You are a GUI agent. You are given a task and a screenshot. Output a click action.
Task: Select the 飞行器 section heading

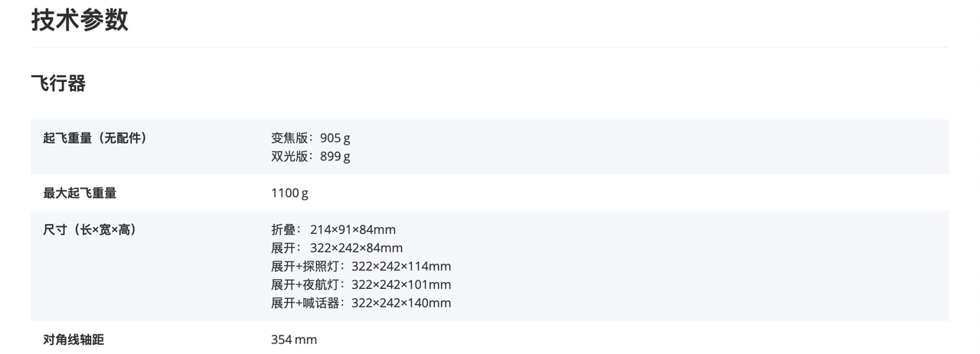pyautogui.click(x=58, y=83)
